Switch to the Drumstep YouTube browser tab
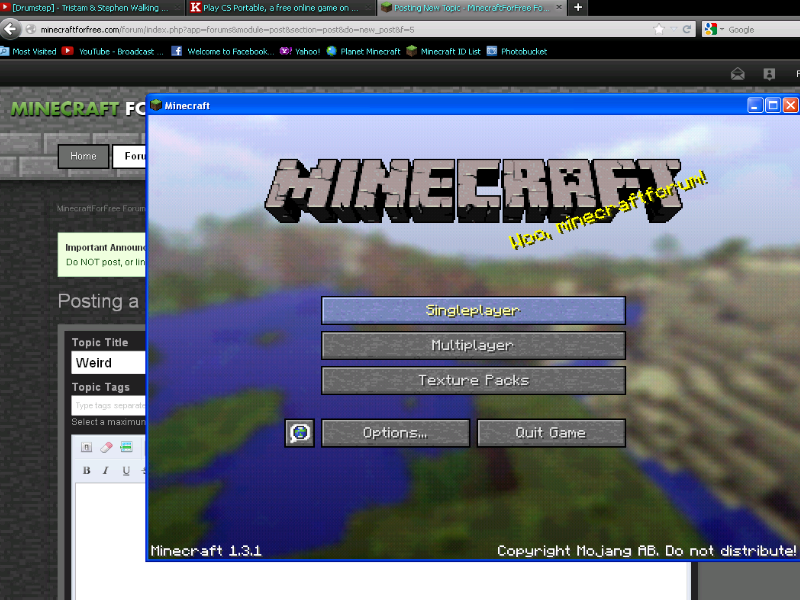 tap(91, 8)
